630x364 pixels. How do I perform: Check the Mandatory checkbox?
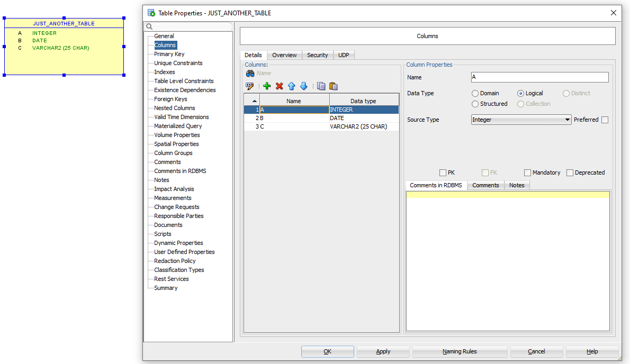[527, 172]
